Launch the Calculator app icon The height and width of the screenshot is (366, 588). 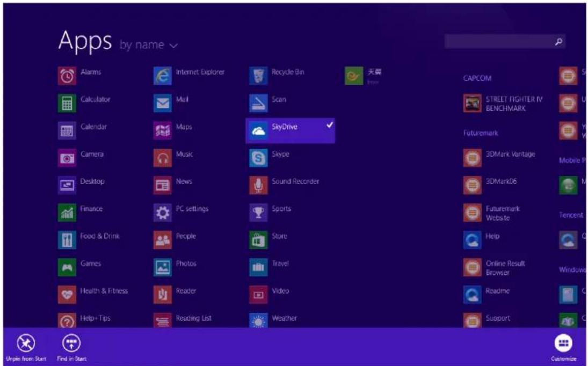(67, 104)
